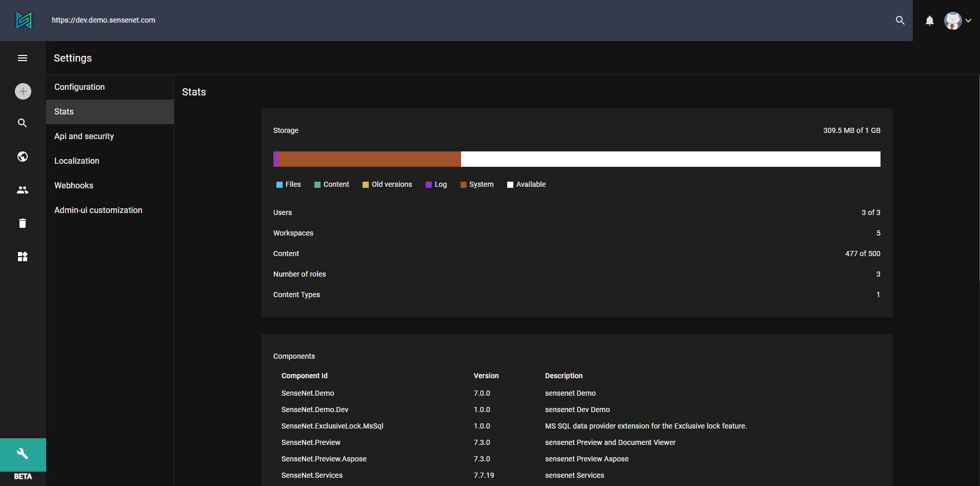Screen dimensions: 980x486
Task: Go to Api and security
Action: click(x=110, y=137)
